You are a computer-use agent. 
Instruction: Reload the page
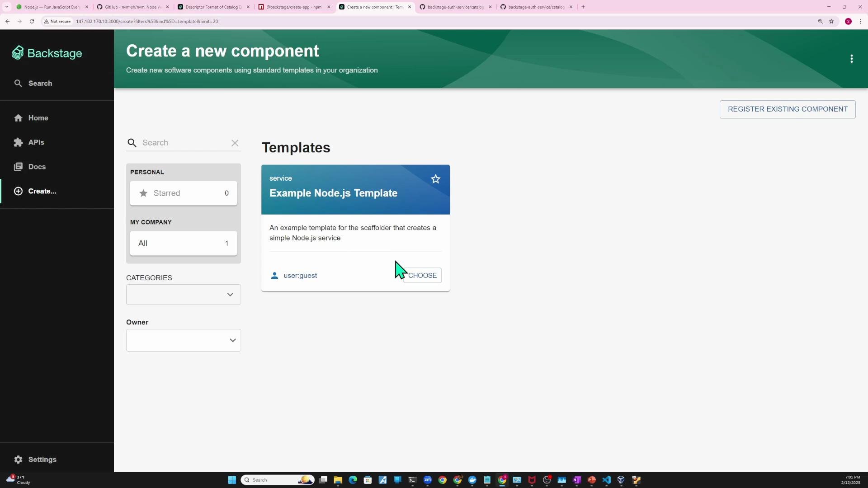[32, 21]
